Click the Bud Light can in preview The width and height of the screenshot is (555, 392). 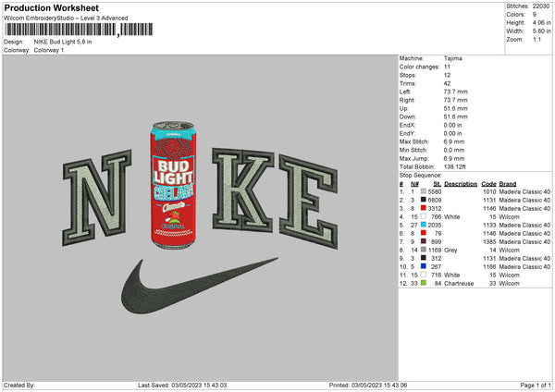tap(173, 185)
